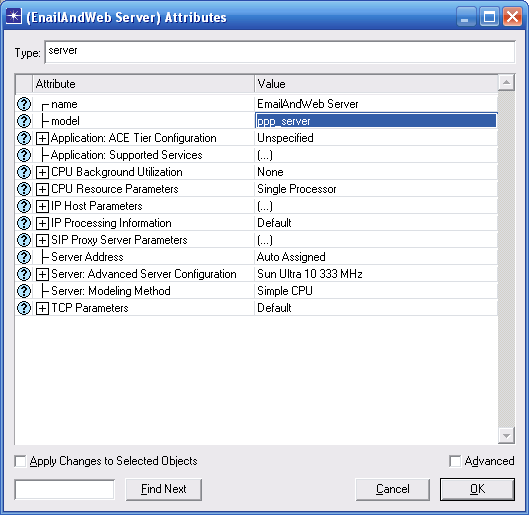529x515 pixels.
Task: Click the Value column header
Action: tap(376, 84)
